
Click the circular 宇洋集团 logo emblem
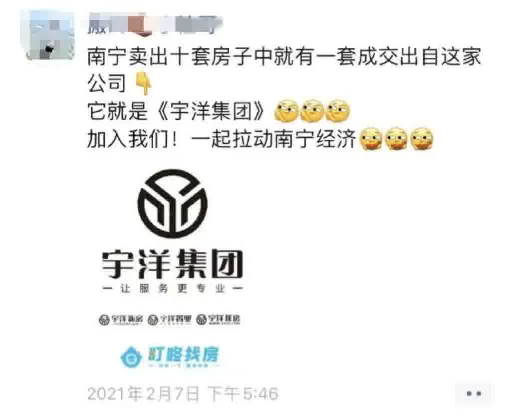[x=172, y=204]
